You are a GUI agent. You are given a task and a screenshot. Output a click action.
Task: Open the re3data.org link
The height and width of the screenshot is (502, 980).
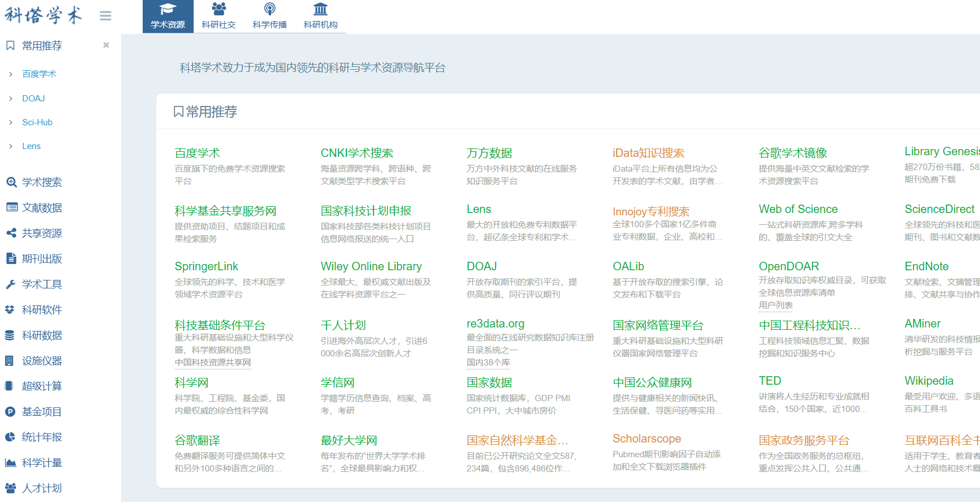(x=495, y=324)
